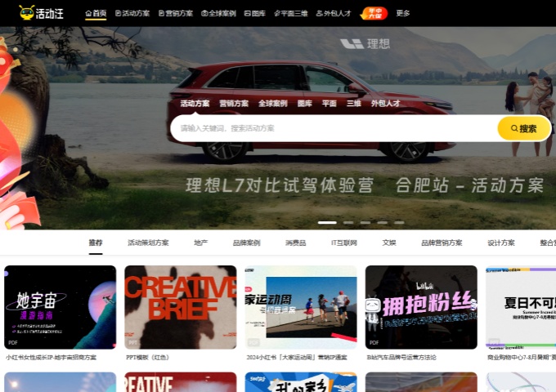Select 图库 search category tab

305,104
